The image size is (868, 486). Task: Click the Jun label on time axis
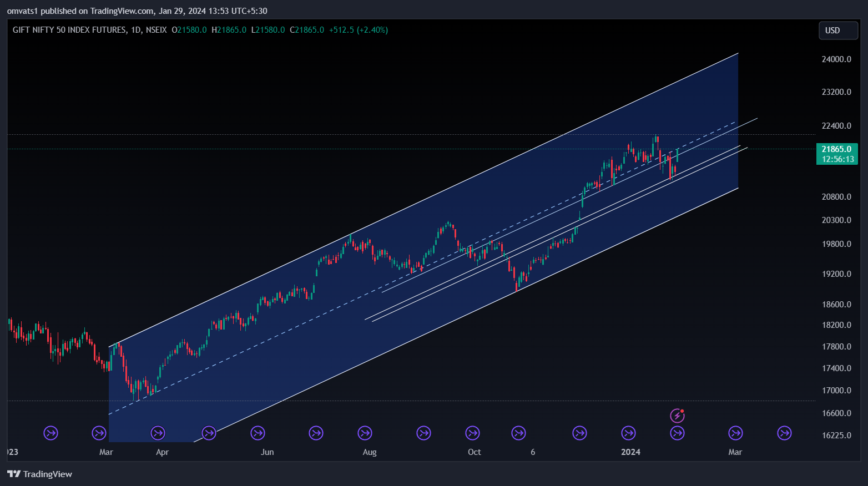point(268,452)
